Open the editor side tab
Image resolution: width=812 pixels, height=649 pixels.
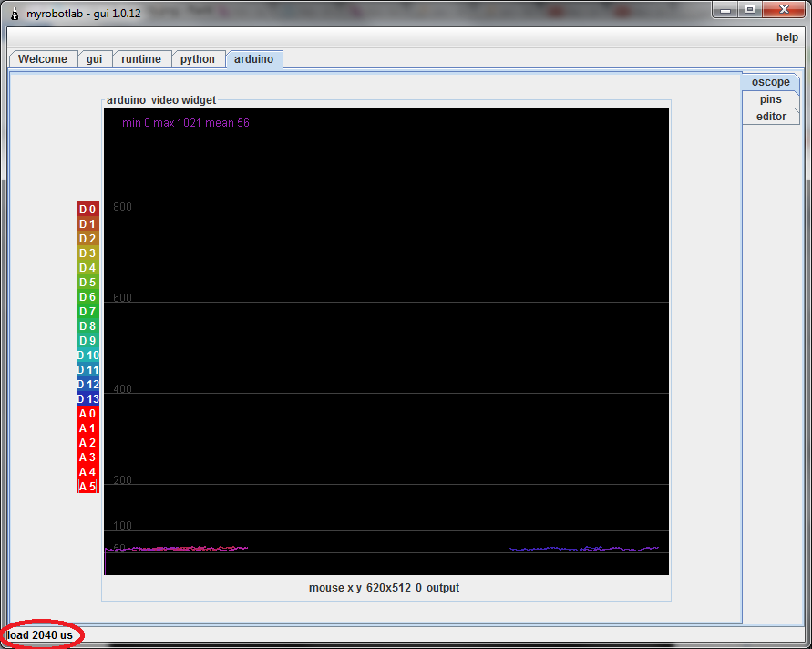click(771, 117)
